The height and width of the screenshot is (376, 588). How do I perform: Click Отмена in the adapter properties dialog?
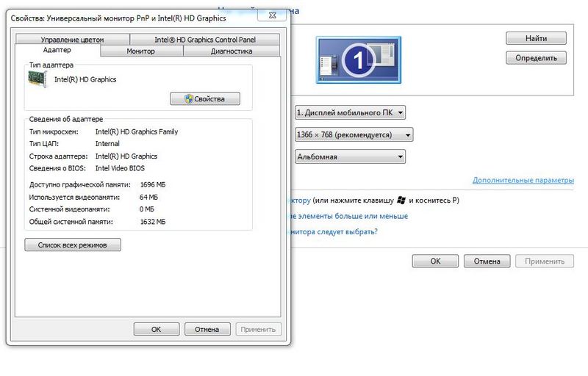click(207, 329)
